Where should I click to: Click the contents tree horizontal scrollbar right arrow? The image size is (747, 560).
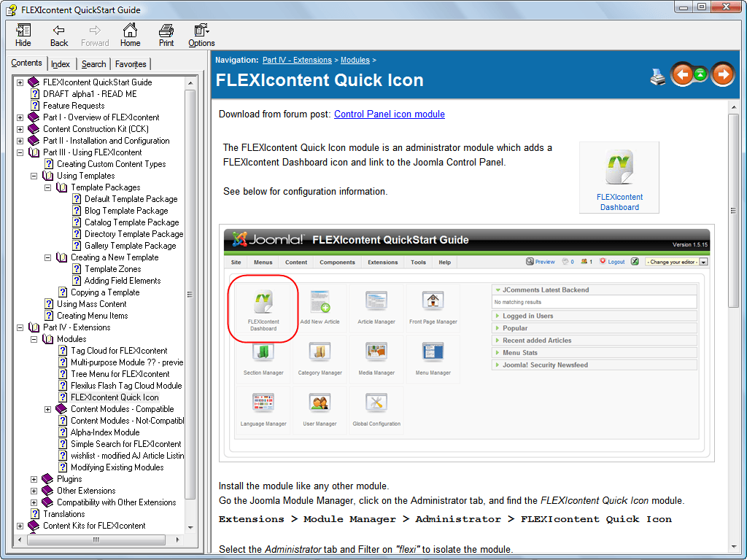[178, 540]
